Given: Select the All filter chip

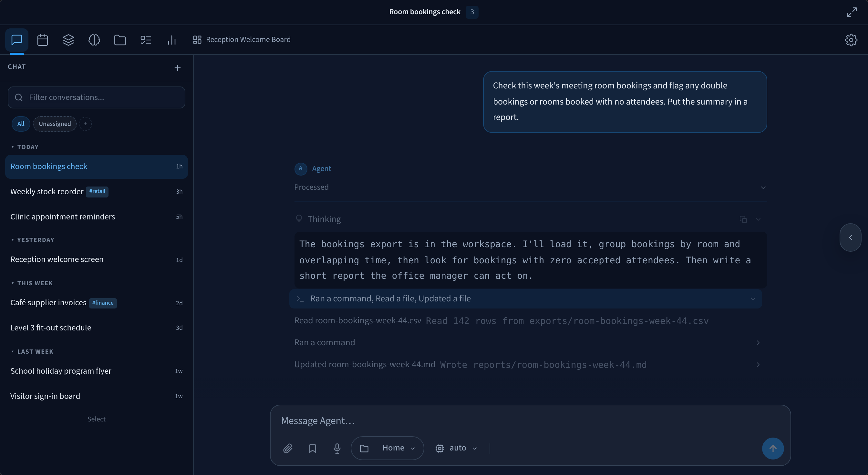Looking at the screenshot, I should point(21,124).
